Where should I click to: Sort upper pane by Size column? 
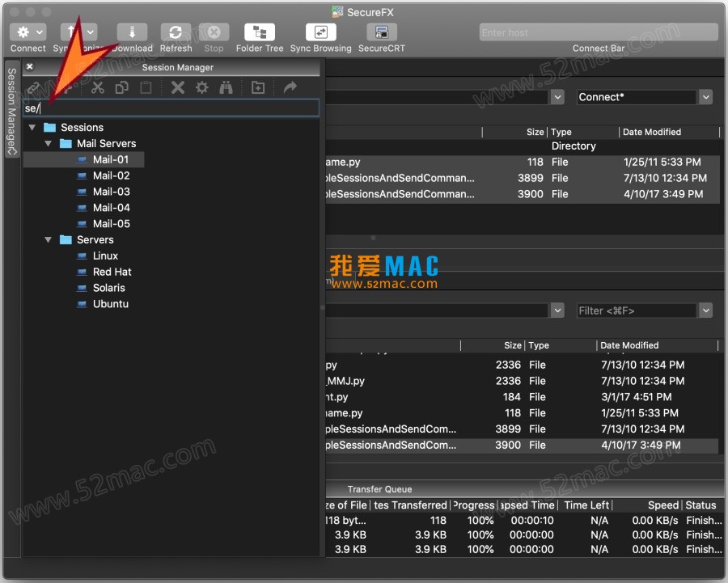point(535,132)
